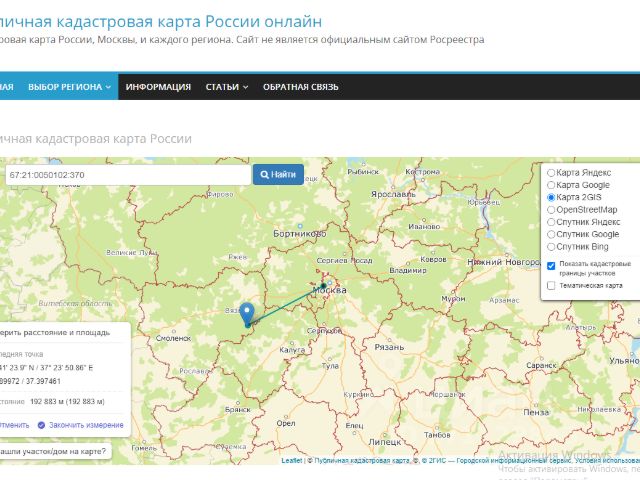The width and height of the screenshot is (640, 480).
Task: Click the Кострома city label
Action: (x=422, y=172)
